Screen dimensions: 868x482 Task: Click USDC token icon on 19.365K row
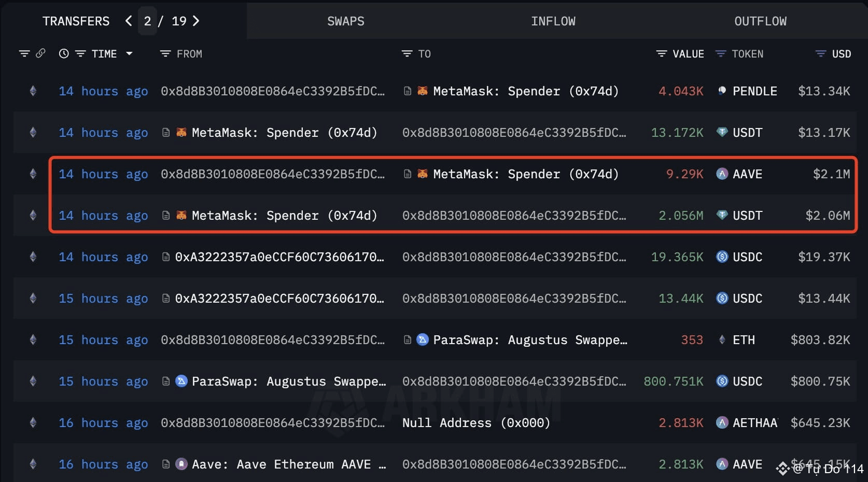[722, 257]
